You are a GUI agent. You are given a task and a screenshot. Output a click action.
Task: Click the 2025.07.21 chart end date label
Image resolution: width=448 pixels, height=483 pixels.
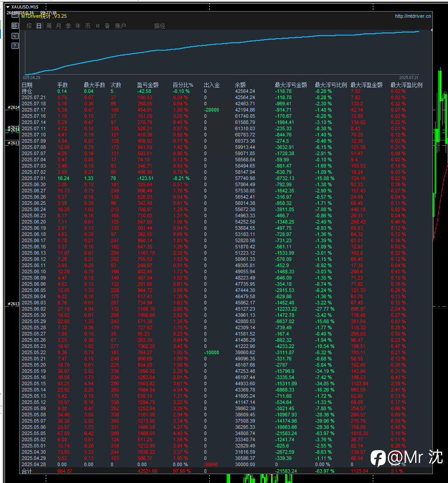click(x=409, y=78)
